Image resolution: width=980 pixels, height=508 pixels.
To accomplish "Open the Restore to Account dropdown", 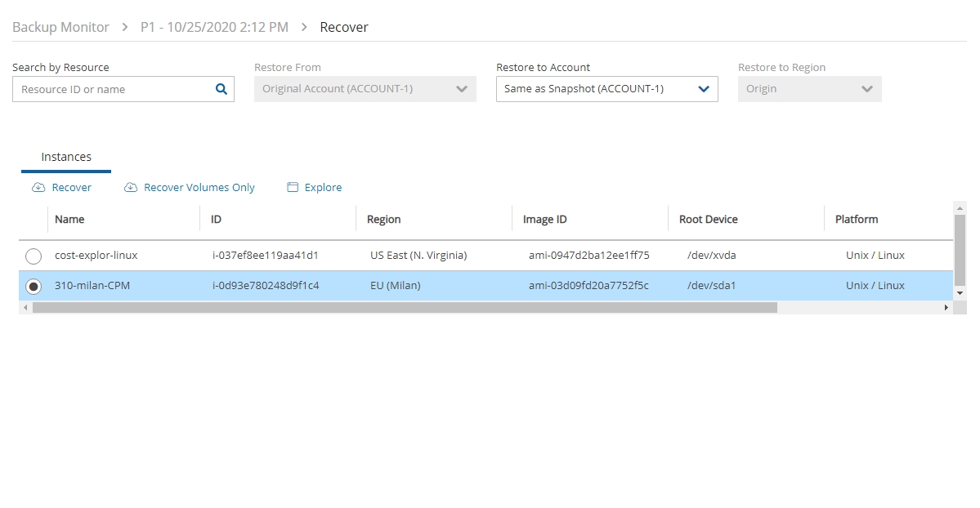I will (x=606, y=89).
